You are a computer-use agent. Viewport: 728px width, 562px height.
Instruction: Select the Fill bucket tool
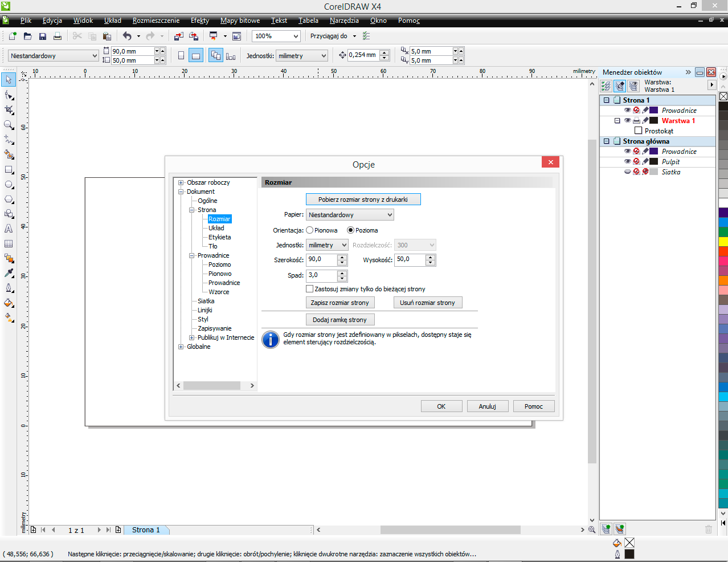9,303
